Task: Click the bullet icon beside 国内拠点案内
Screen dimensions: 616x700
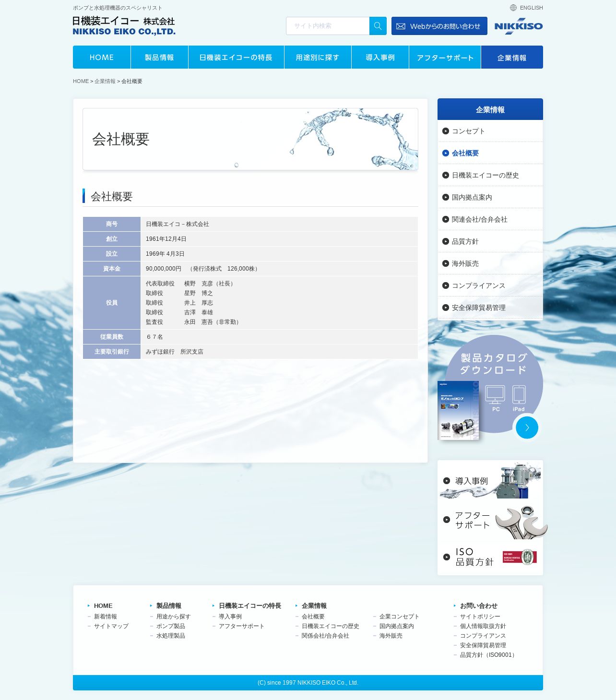Action: click(446, 197)
